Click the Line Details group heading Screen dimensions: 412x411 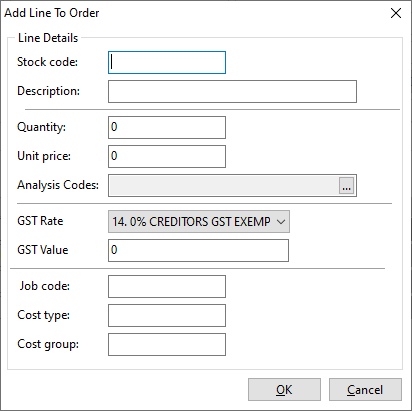48,38
